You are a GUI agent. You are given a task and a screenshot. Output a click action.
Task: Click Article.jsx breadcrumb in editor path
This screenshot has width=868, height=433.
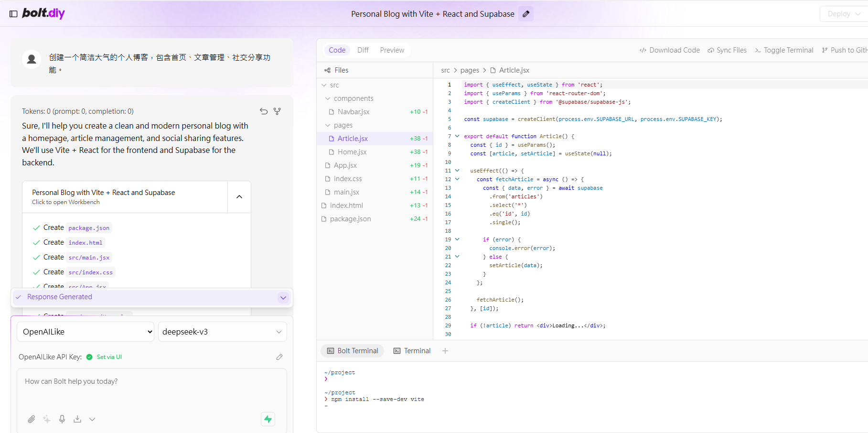tap(510, 70)
